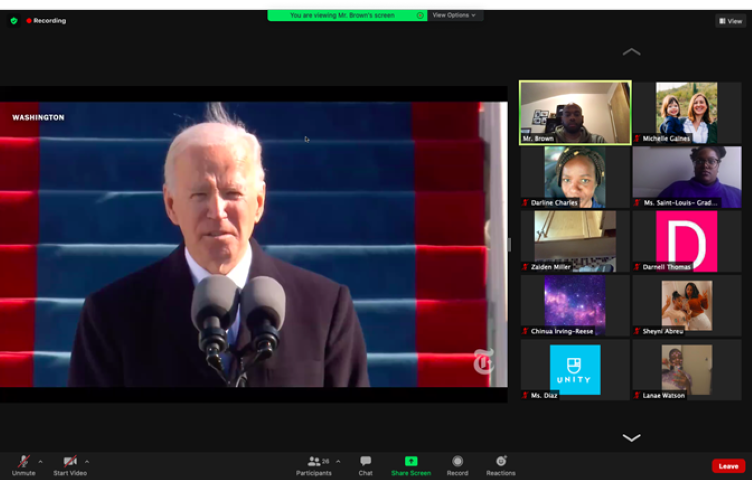
Task: Click the Recording indicator
Action: (46, 20)
